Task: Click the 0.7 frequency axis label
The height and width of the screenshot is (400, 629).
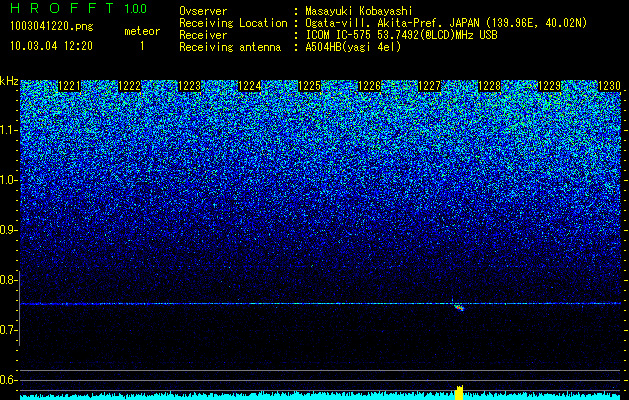Action: point(8,330)
